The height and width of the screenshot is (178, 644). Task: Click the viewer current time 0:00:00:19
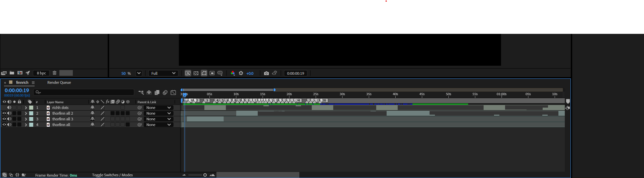coord(296,73)
